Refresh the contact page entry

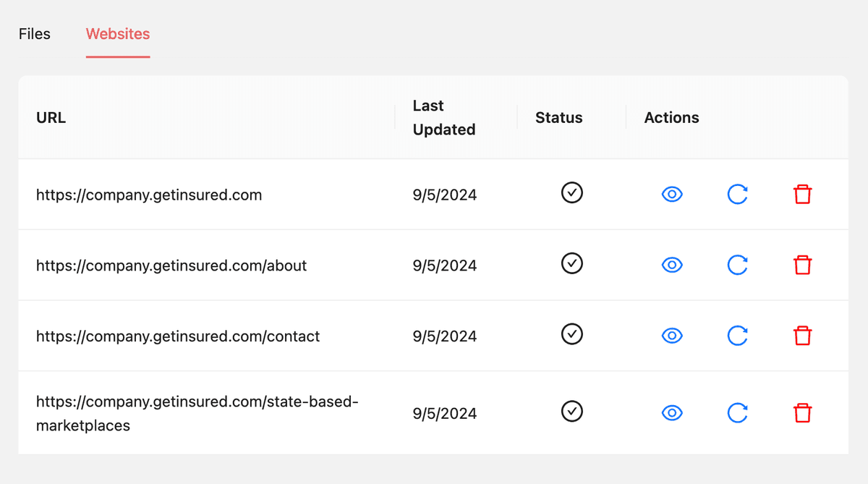click(737, 336)
